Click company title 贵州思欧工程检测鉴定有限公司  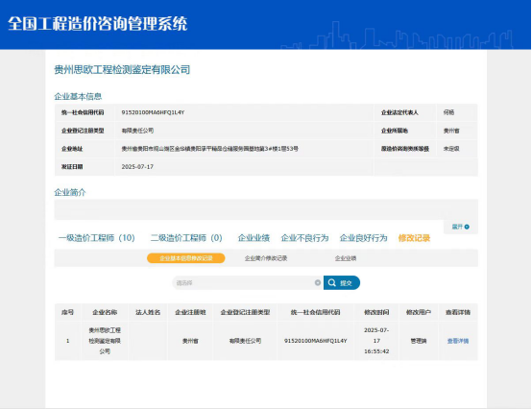point(122,69)
